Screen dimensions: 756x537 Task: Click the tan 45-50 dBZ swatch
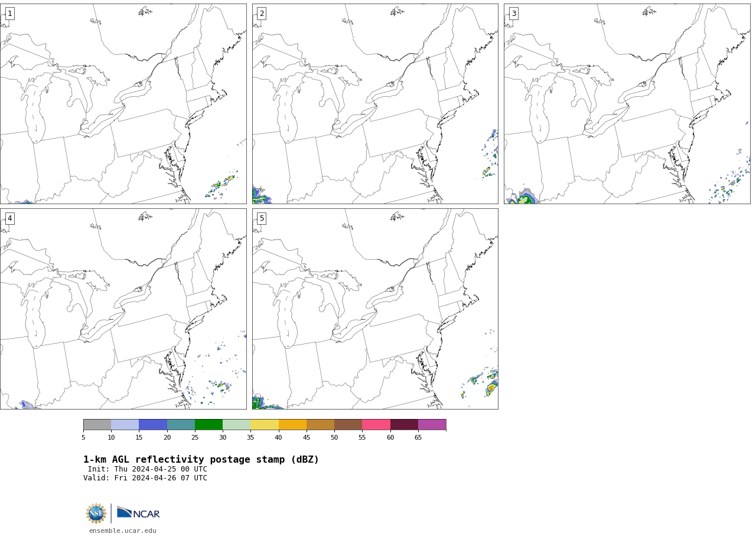[320, 425]
